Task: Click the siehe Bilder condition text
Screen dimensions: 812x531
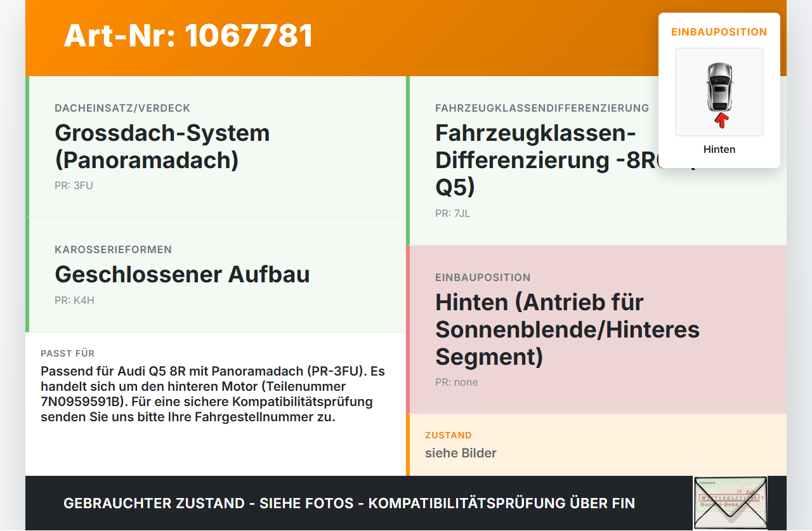Action: (461, 453)
